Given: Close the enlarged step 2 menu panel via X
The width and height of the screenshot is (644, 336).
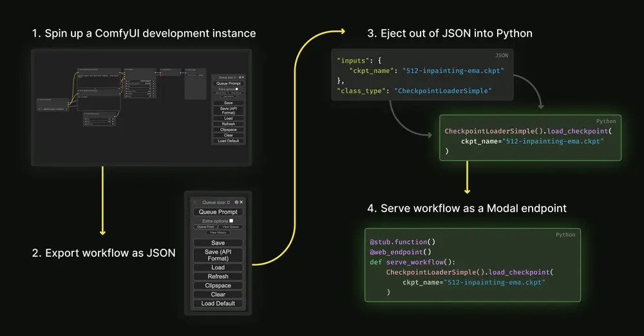Looking at the screenshot, I should [x=242, y=202].
